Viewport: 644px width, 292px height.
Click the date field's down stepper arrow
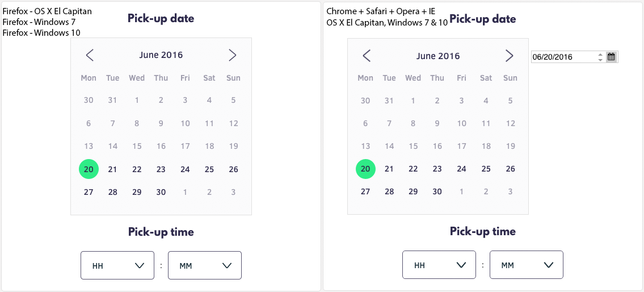[x=600, y=60]
